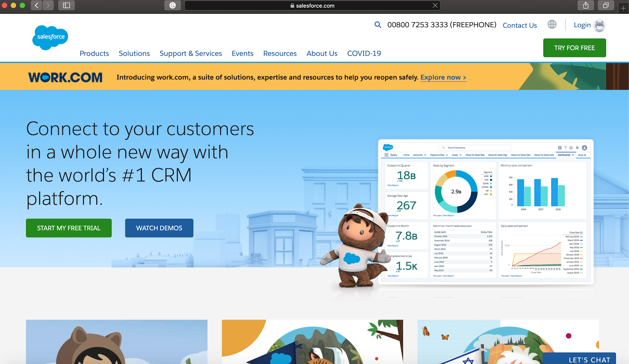The height and width of the screenshot is (364, 629).
Task: Open the About Us menu
Action: (322, 53)
